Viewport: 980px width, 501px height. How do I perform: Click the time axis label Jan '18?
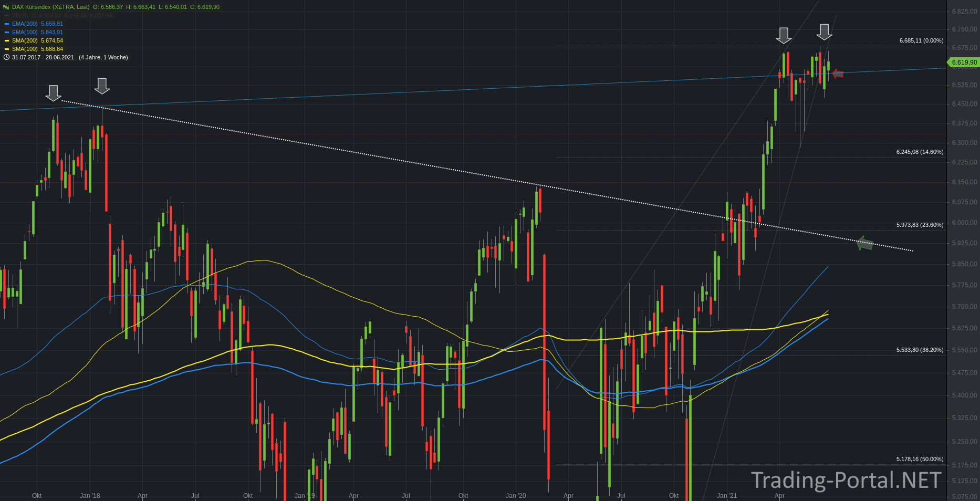pyautogui.click(x=90, y=496)
